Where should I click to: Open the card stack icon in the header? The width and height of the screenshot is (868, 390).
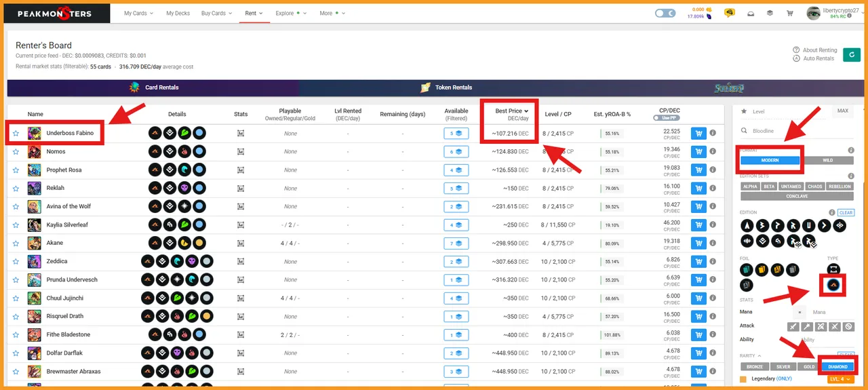tap(770, 13)
